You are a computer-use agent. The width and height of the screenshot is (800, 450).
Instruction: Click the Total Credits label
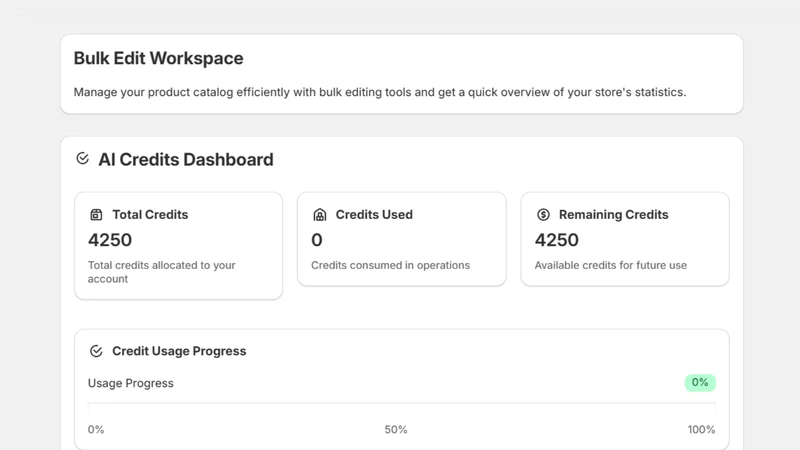150,215
